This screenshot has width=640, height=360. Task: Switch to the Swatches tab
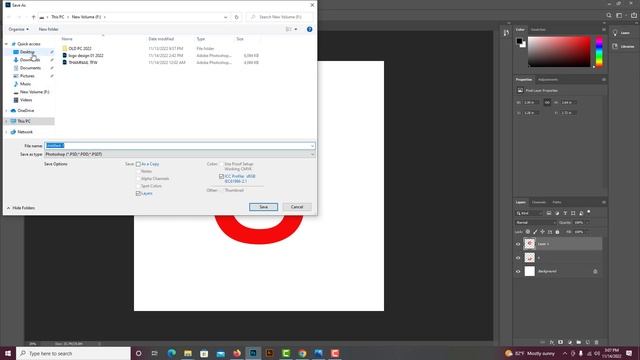coord(538,29)
